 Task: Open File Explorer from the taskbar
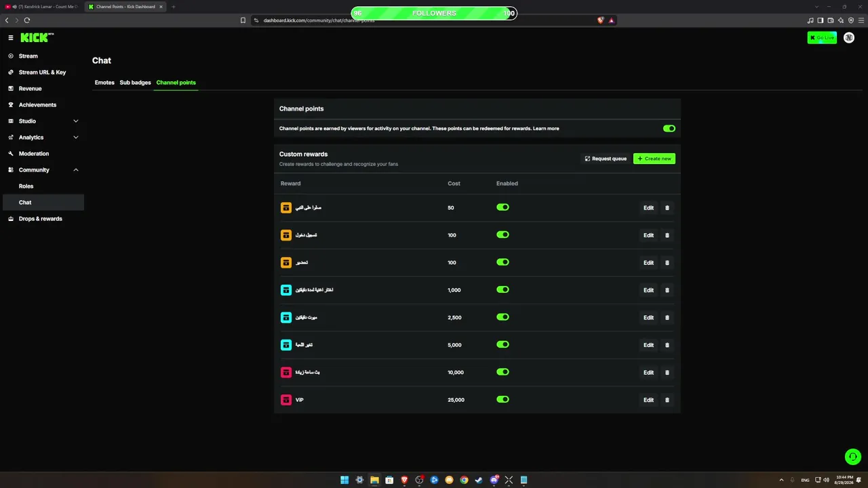click(374, 480)
